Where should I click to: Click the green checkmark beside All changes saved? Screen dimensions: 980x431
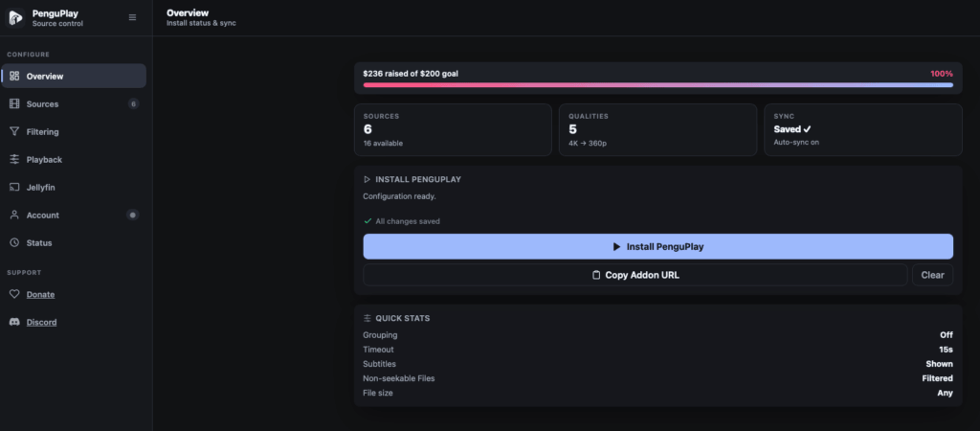coord(367,221)
